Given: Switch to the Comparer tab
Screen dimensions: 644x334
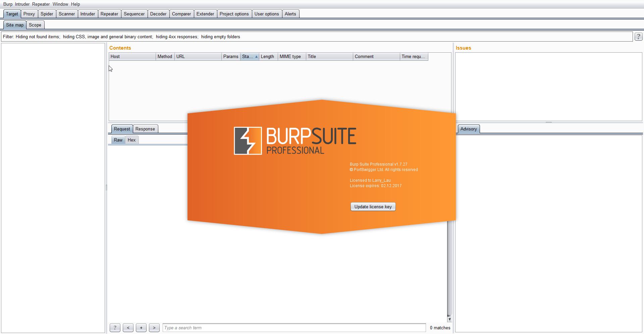Looking at the screenshot, I should [x=181, y=14].
